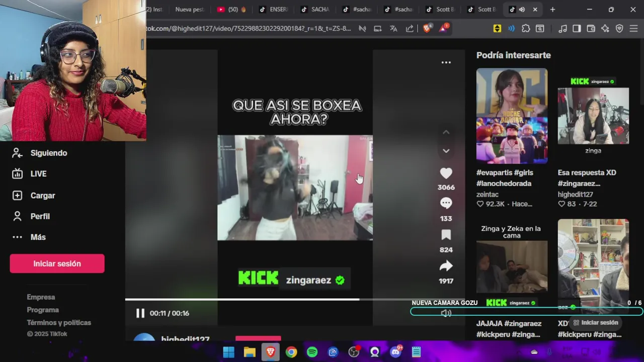This screenshot has width=644, height=362.
Task: Click Brave Shields lion icon
Action: click(x=427, y=29)
